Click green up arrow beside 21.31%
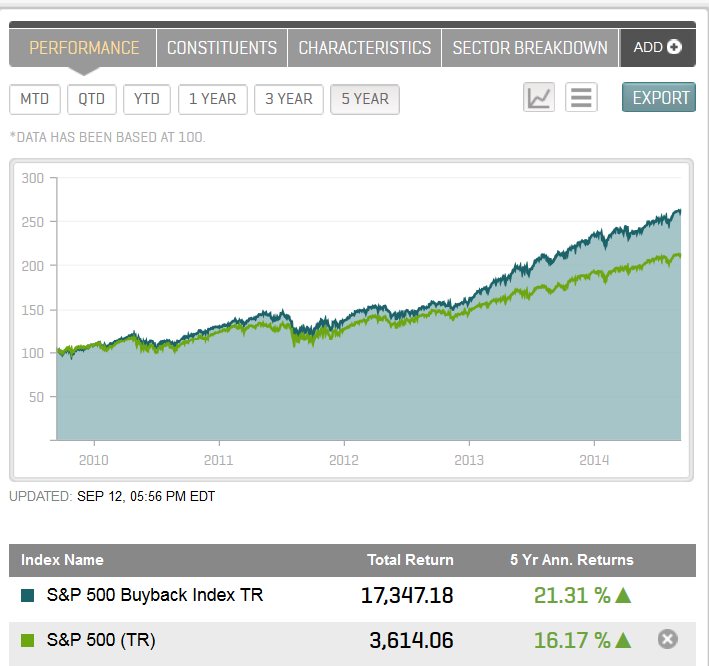The image size is (709, 666). (x=623, y=596)
